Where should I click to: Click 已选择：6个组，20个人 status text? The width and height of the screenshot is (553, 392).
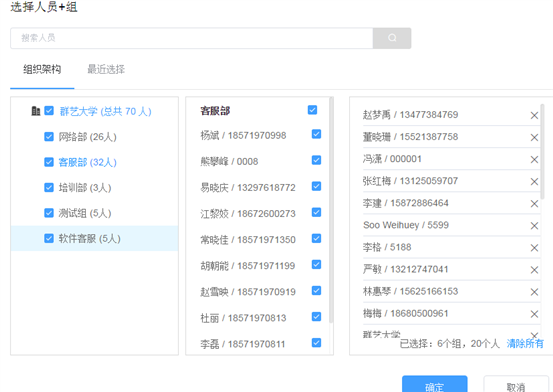click(x=450, y=344)
